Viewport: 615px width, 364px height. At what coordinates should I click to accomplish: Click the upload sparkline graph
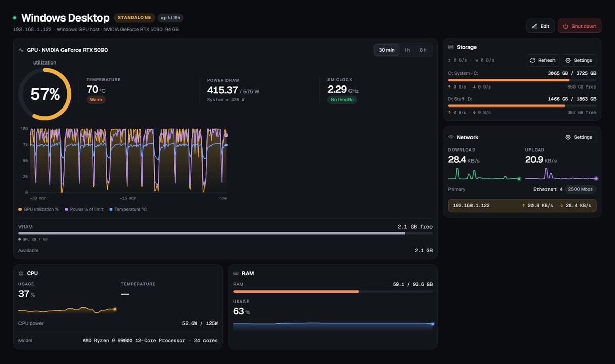[561, 174]
